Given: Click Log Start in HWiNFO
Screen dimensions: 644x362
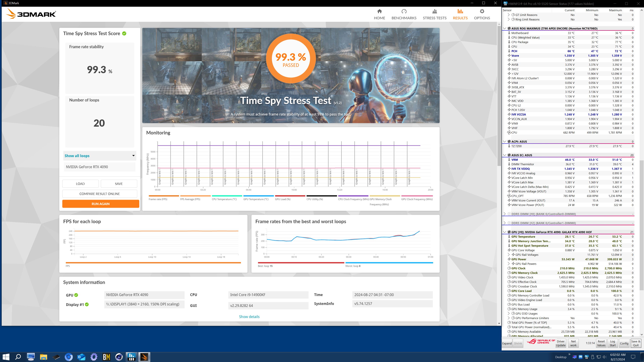Looking at the screenshot, I should click(x=612, y=343).
